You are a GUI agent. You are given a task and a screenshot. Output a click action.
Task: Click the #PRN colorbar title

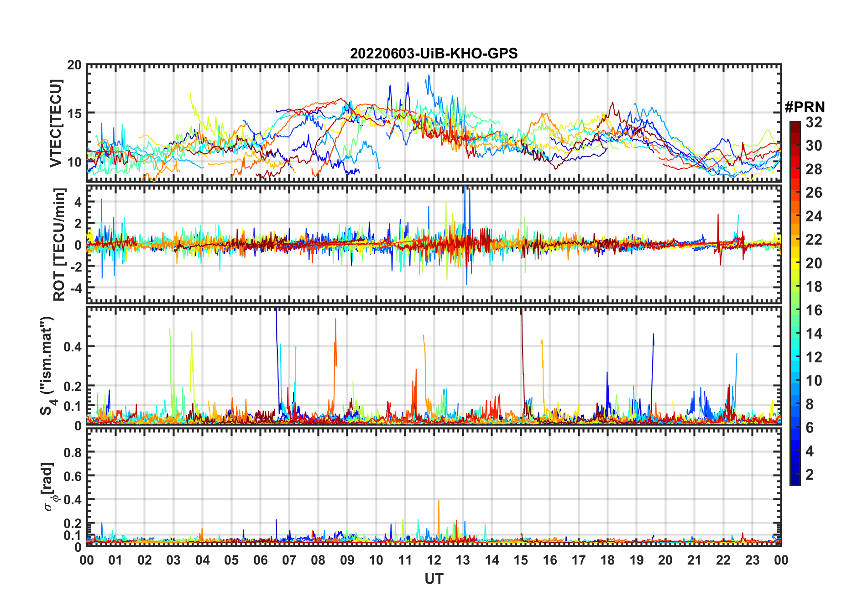tap(805, 107)
